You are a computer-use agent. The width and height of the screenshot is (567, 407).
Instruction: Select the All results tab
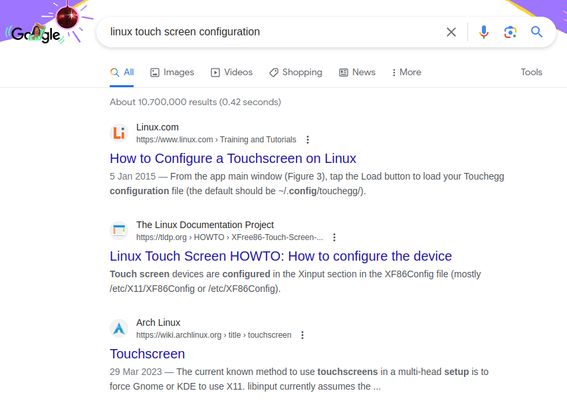(122, 72)
